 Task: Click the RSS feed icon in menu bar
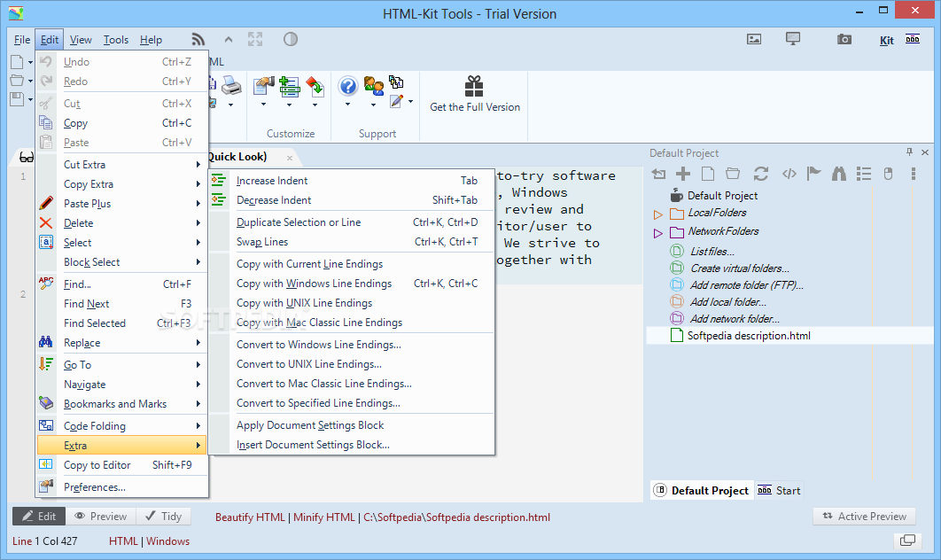(x=198, y=40)
